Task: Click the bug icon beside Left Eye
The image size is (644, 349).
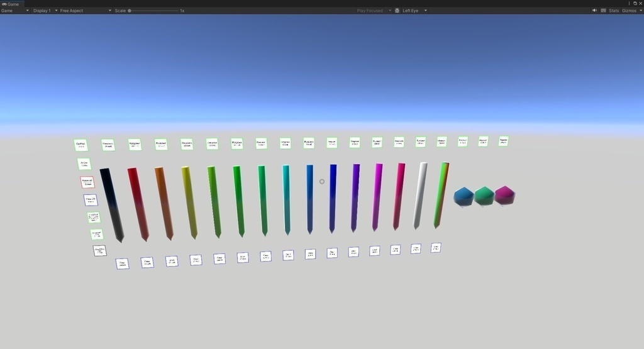Action: (397, 11)
